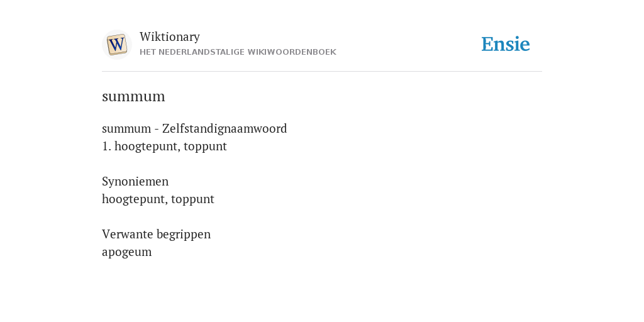644x322 pixels.
Task: Open the Ensie logo link
Action: (x=506, y=44)
